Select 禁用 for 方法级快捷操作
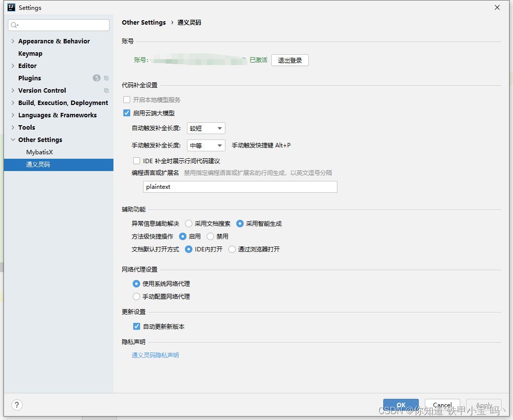 [210, 236]
